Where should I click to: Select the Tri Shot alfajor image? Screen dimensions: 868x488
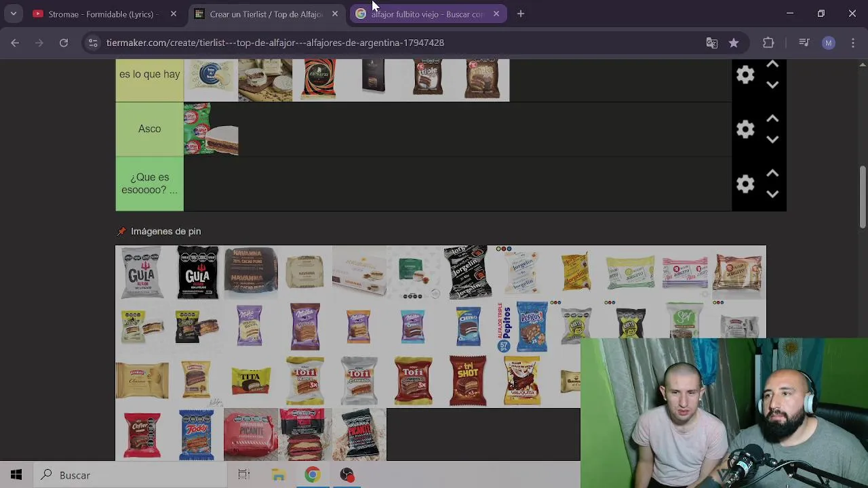click(x=468, y=381)
